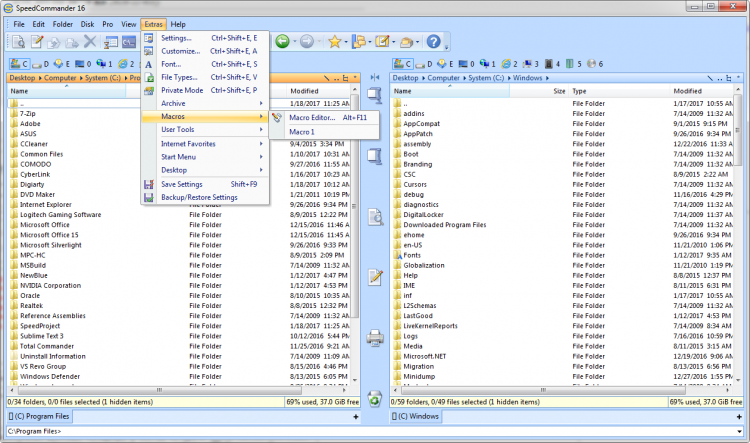Click the View file magnifier toolbar icon
Viewport: 750px width, 443px height.
coord(18,42)
